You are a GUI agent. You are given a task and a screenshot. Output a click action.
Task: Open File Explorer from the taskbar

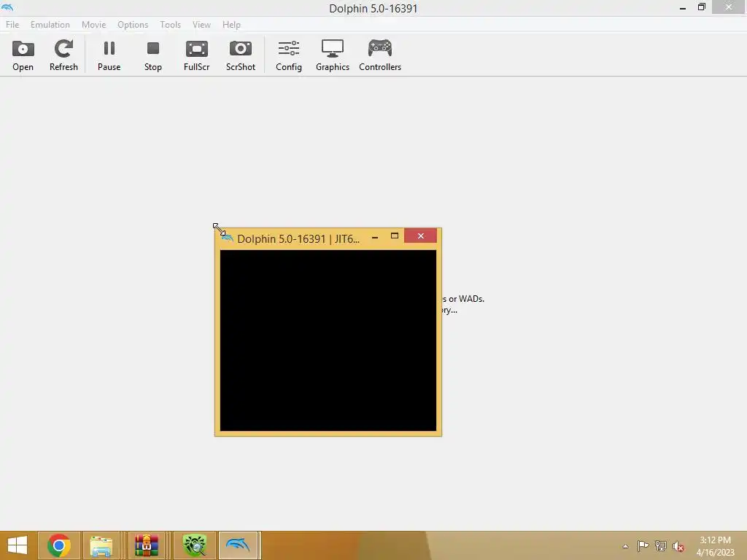coord(101,545)
